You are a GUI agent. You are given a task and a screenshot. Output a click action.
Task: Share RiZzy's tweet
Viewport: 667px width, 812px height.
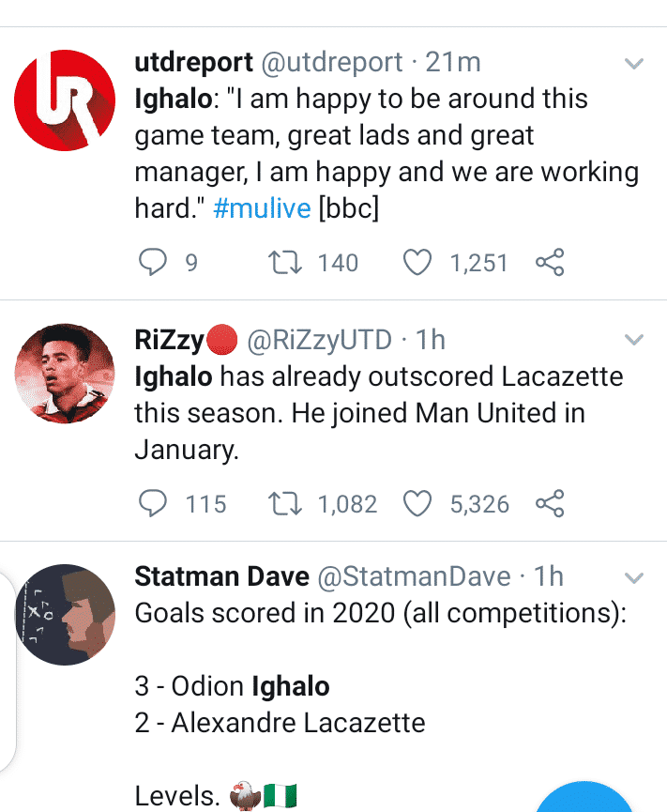(x=550, y=504)
